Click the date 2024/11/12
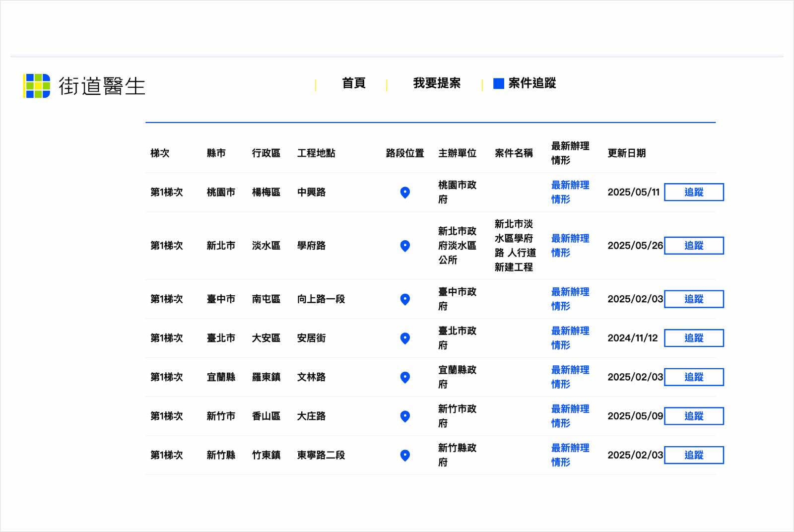This screenshot has height=532, width=794. pyautogui.click(x=633, y=338)
